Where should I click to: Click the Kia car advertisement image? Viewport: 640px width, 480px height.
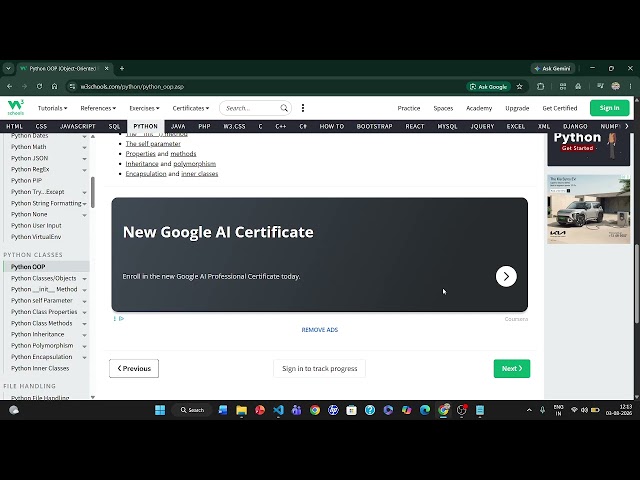click(x=589, y=209)
